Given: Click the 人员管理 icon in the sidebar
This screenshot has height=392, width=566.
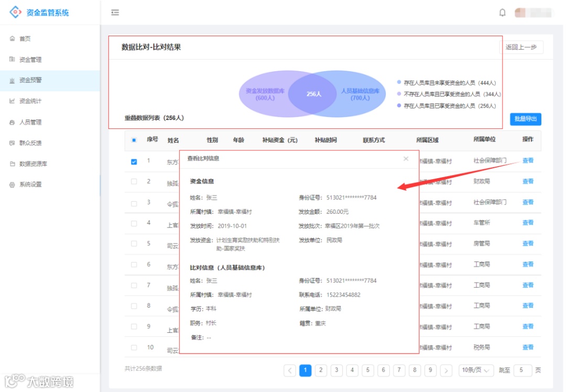Looking at the screenshot, I should pyautogui.click(x=12, y=122).
